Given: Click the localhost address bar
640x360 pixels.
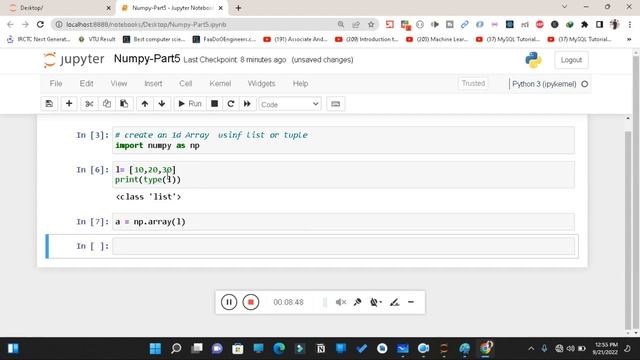Looking at the screenshot, I should pyautogui.click(x=196, y=24).
